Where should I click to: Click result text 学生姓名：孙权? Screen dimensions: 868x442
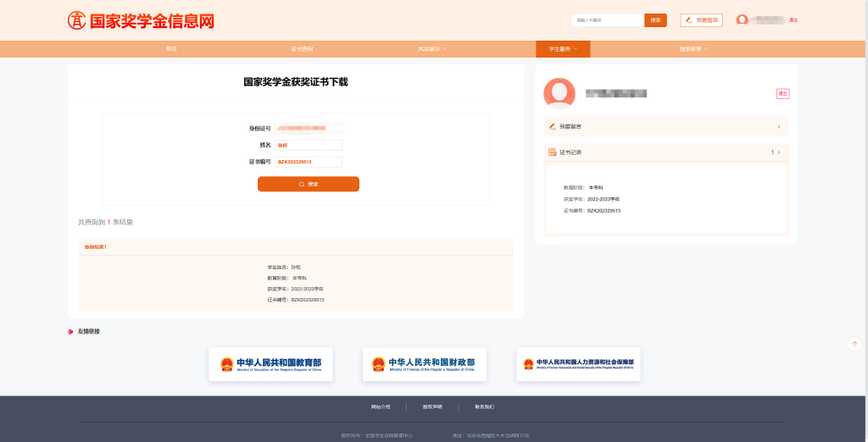[284, 267]
